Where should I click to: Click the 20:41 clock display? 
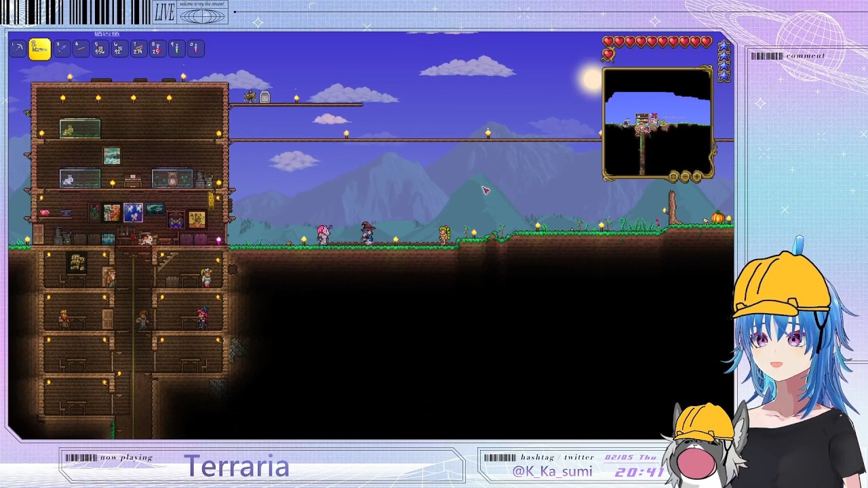(640, 472)
